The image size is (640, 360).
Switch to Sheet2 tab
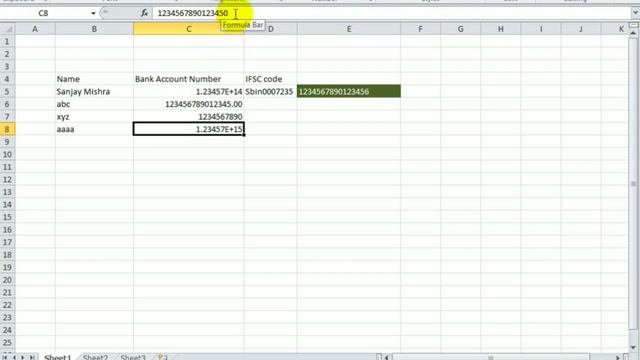click(x=96, y=357)
